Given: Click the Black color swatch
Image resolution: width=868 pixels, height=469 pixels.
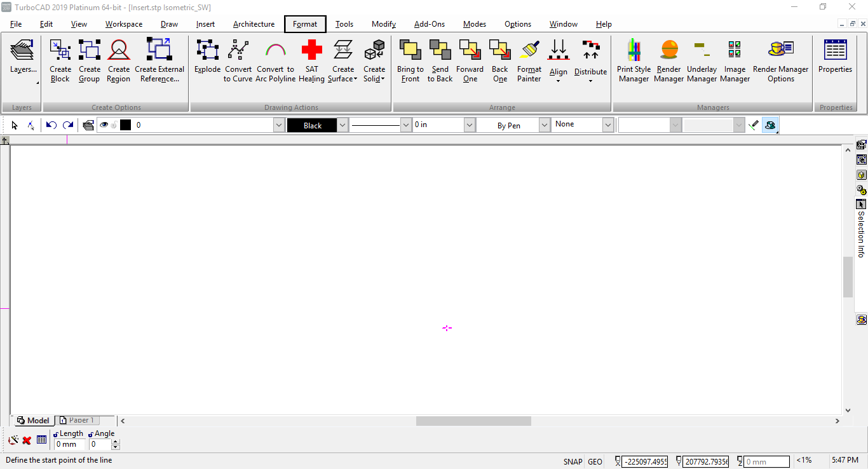Looking at the screenshot, I should [x=312, y=125].
